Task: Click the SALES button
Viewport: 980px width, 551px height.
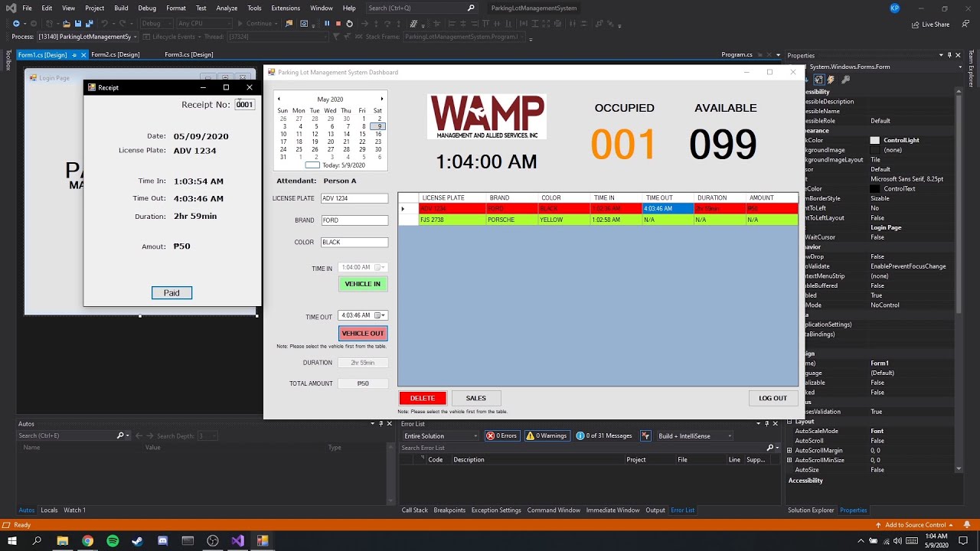Action: tap(476, 398)
